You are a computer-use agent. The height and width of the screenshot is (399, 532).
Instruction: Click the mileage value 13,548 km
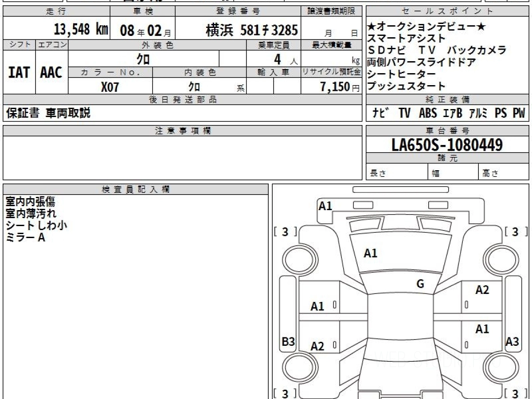coord(81,30)
